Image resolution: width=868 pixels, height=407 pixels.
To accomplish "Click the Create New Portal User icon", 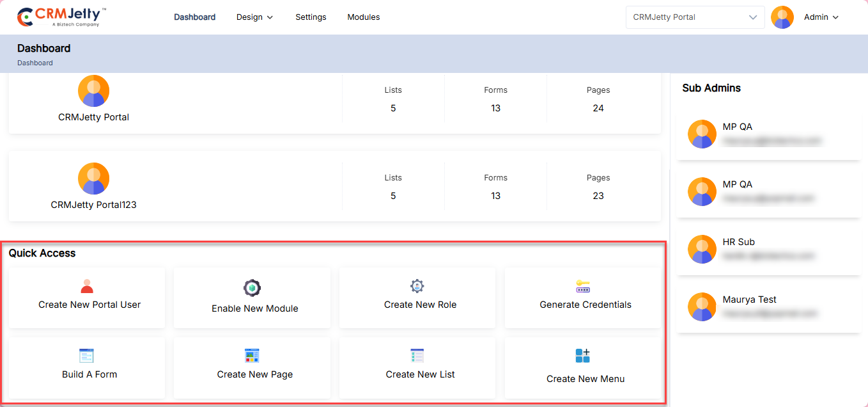I will click(87, 286).
